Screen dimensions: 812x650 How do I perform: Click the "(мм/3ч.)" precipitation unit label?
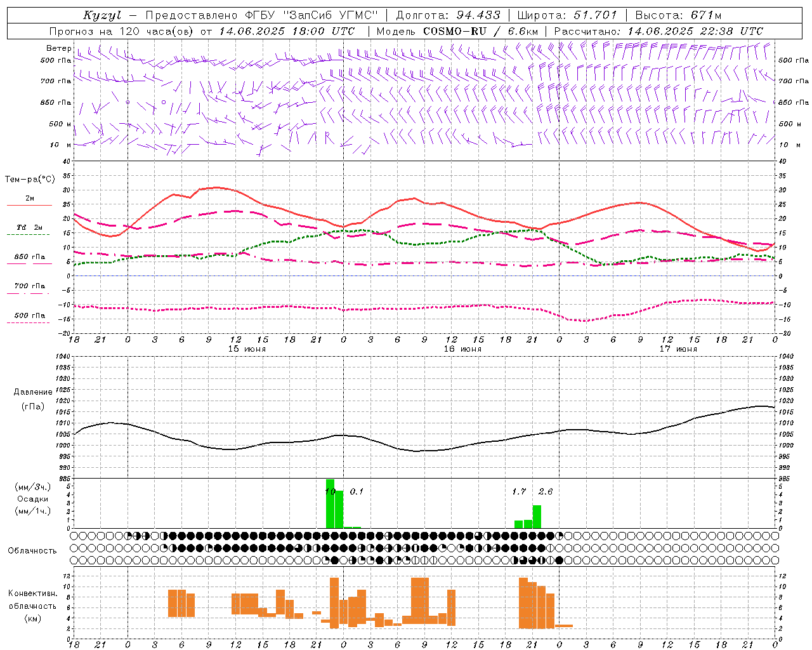(x=32, y=487)
